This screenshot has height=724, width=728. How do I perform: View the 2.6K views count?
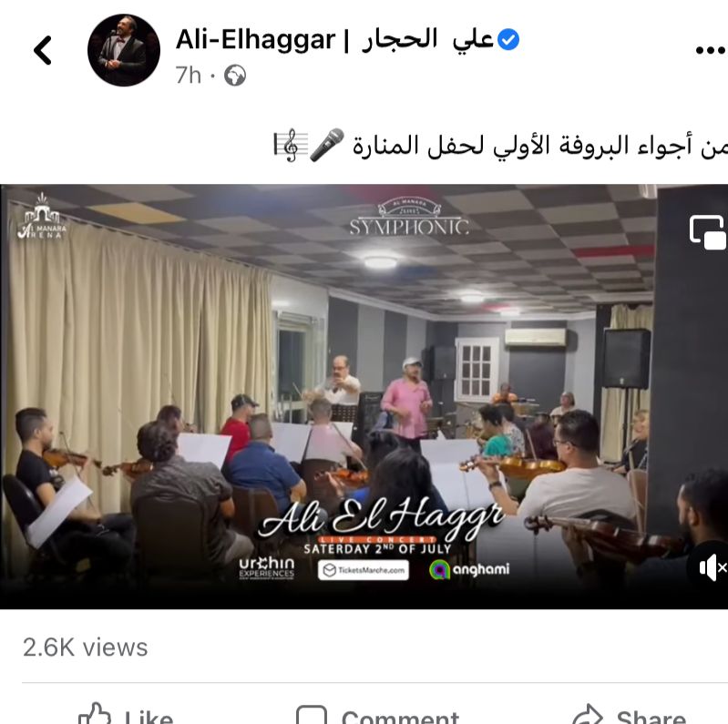(x=86, y=647)
